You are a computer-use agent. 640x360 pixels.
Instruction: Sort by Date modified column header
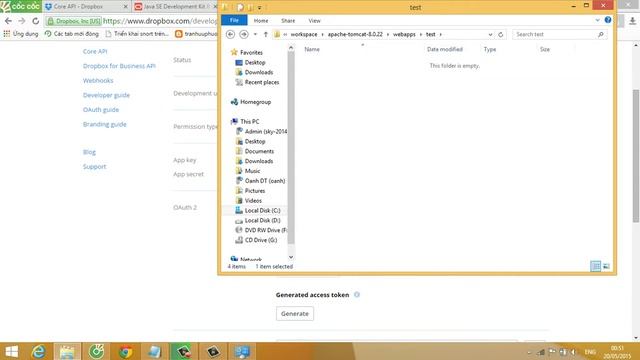point(444,49)
